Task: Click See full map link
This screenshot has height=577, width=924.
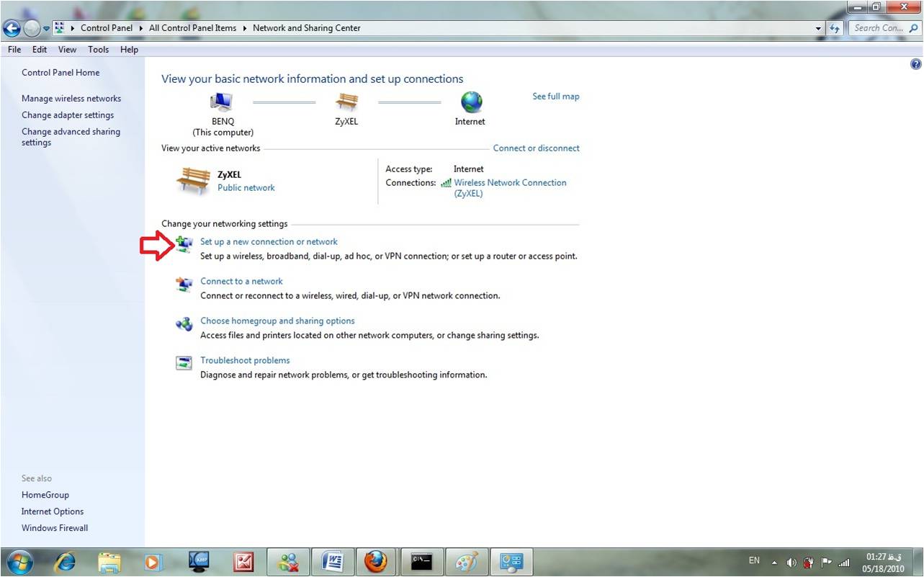Action: tap(556, 97)
